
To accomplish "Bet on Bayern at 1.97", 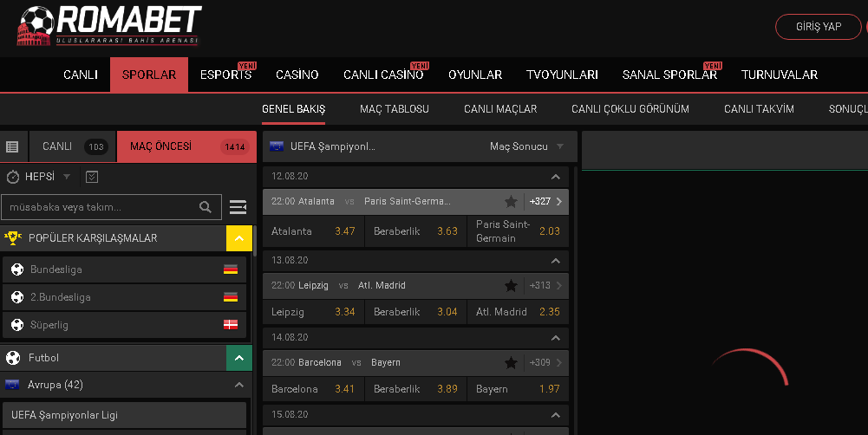I will [518, 389].
